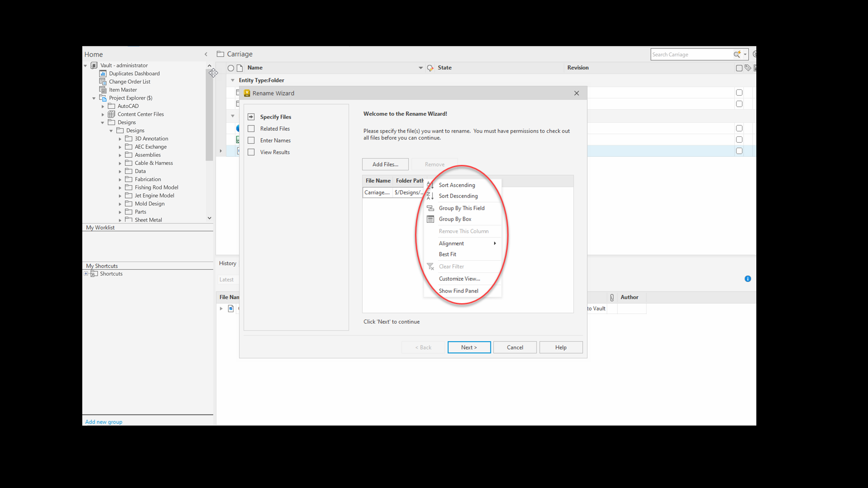
Task: Click the blue info icon in History panel
Action: pos(748,279)
